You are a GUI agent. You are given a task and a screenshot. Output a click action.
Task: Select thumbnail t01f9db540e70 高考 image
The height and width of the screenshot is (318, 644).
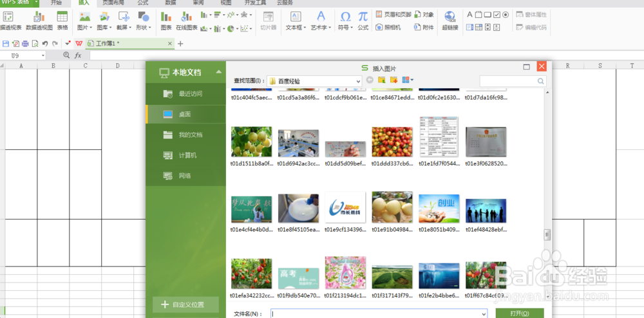[x=298, y=278]
